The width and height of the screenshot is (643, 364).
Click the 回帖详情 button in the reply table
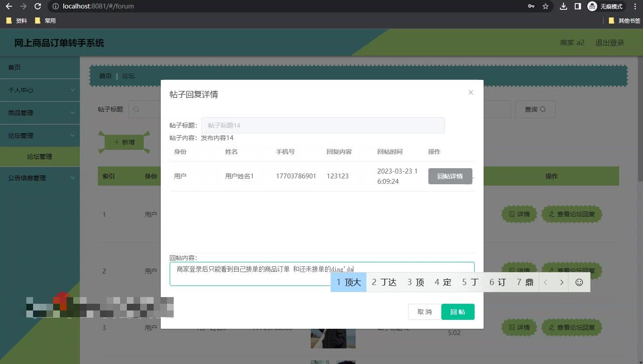(x=450, y=176)
